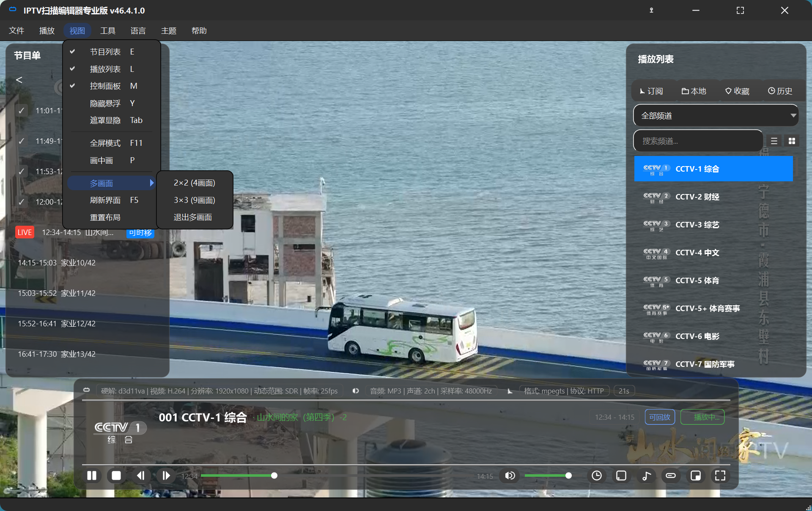The image size is (812, 511).
Task: Switch playlist to list view icon
Action: [x=774, y=141]
